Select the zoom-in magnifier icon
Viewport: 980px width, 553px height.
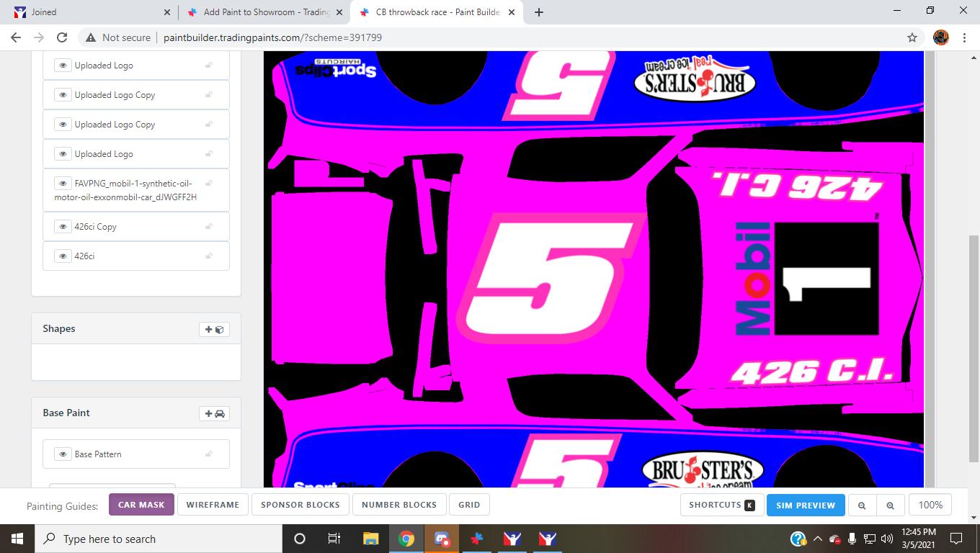click(x=890, y=505)
